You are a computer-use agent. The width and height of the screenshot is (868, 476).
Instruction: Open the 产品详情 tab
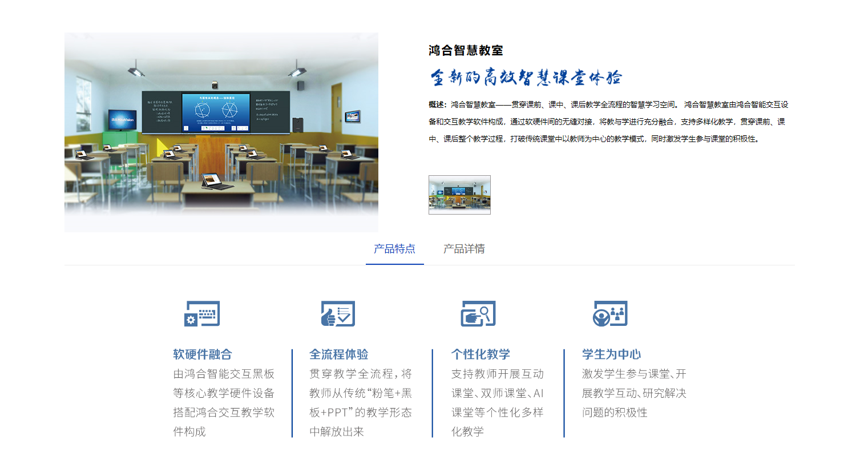pyautogui.click(x=464, y=249)
